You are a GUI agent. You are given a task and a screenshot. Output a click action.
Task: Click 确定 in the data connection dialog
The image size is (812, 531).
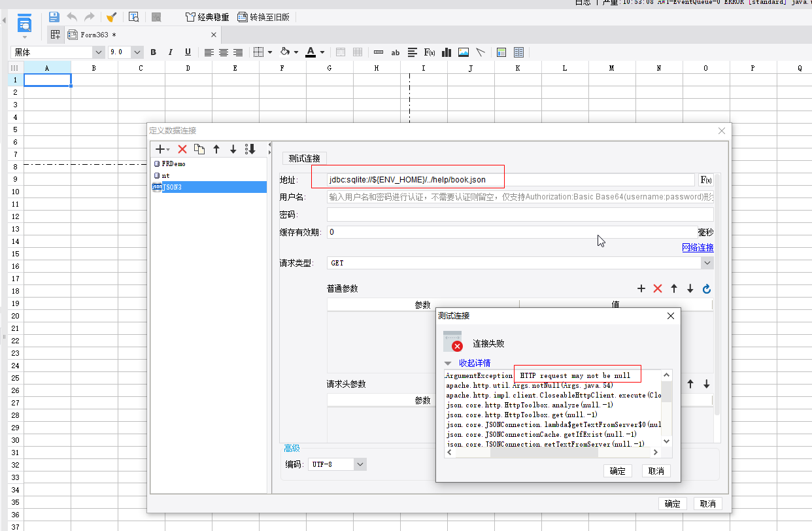[672, 504]
